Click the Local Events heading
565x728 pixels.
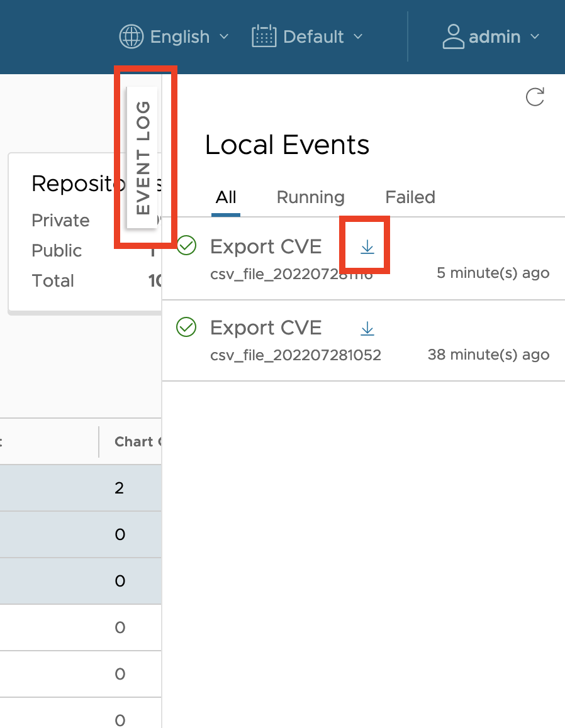(287, 145)
